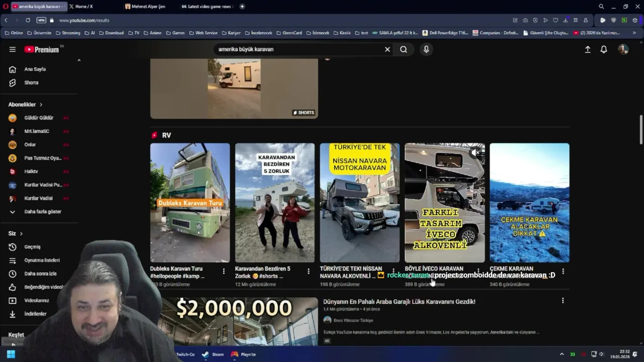Start voice search with the microphone
The height and width of the screenshot is (362, 644).
[426, 49]
